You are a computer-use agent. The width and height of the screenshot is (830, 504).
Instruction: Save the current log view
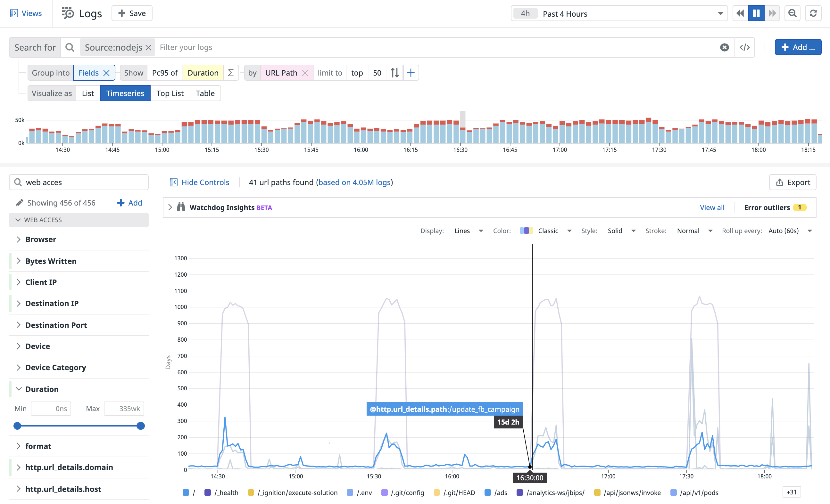pyautogui.click(x=132, y=13)
